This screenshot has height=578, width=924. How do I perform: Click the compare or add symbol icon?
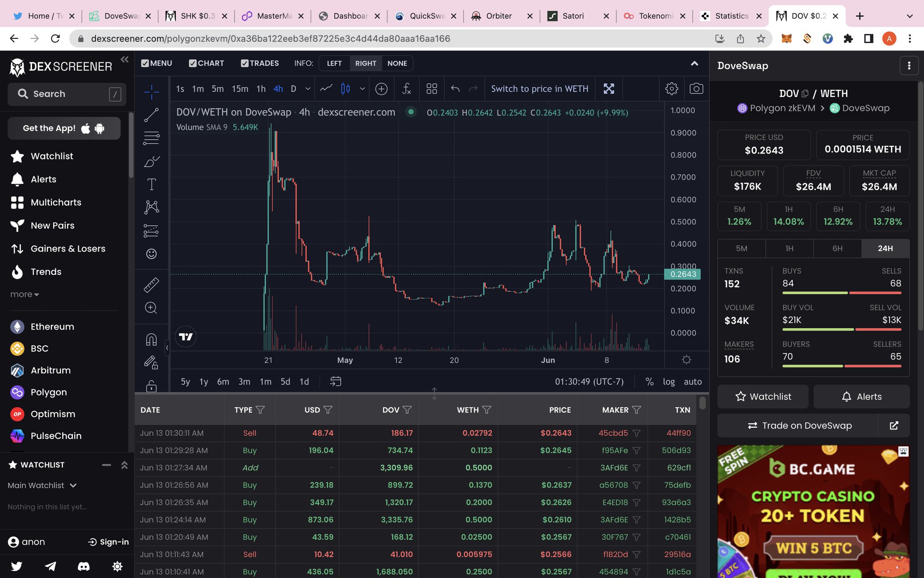[381, 89]
